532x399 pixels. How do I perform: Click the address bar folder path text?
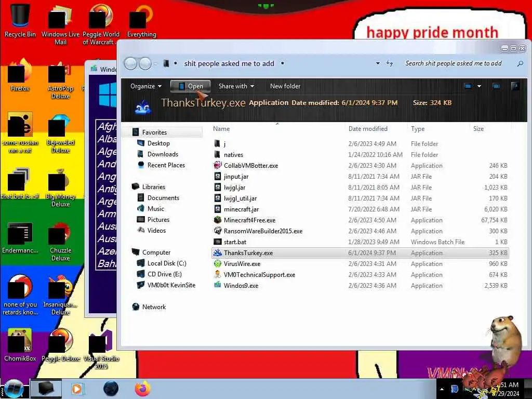coord(229,63)
